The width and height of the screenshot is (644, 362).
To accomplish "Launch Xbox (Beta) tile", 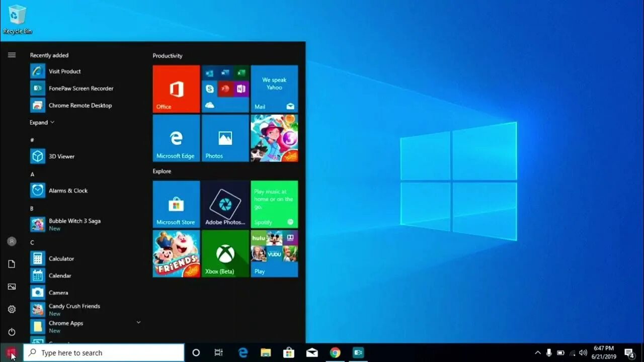I will pyautogui.click(x=225, y=253).
